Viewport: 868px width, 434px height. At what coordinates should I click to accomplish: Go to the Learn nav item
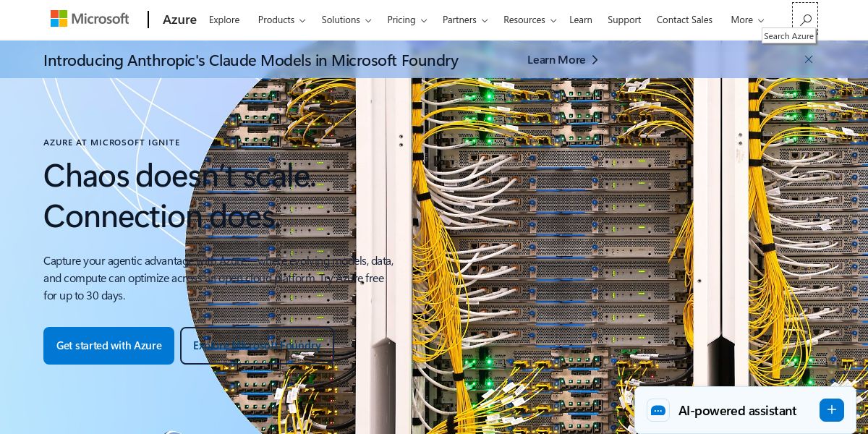pos(581,20)
